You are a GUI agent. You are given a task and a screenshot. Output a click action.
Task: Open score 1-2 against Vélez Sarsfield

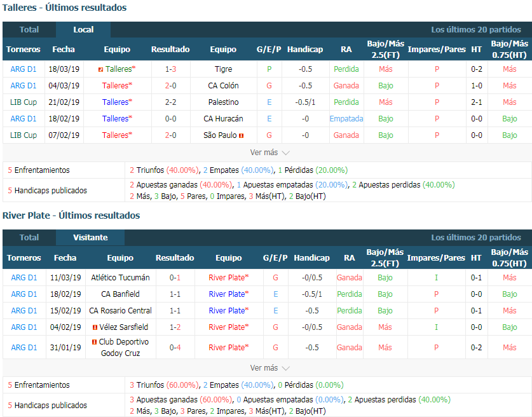[x=175, y=327]
